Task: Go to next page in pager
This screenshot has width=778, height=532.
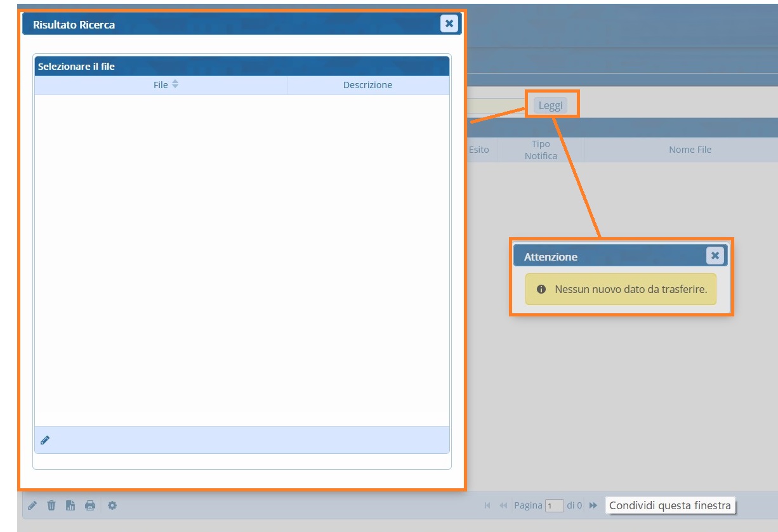Action: click(593, 505)
